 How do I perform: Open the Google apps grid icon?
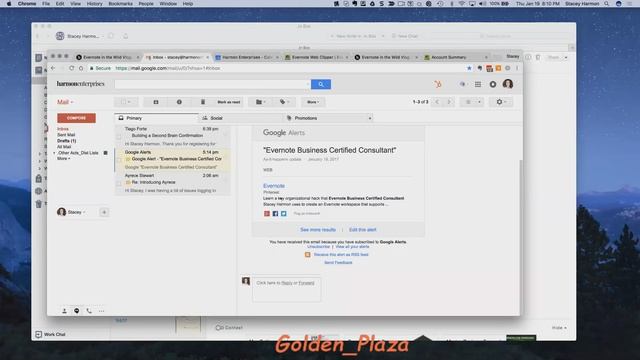pyautogui.click(x=478, y=84)
